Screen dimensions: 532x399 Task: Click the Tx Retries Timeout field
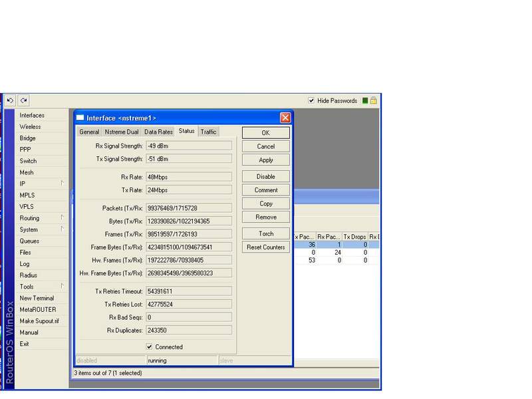pos(189,291)
